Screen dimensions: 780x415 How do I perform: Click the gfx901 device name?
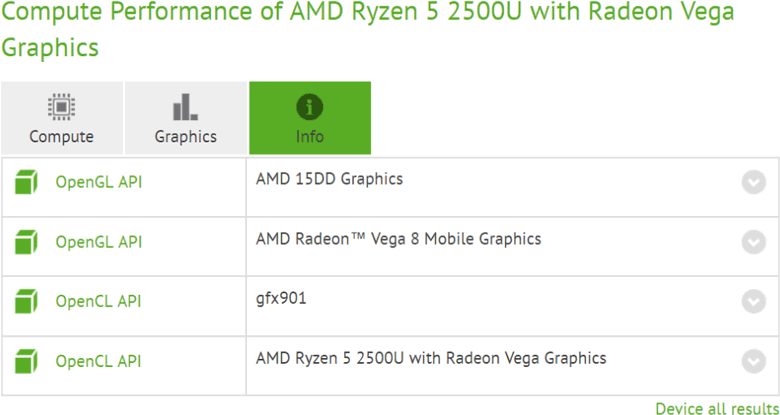tap(281, 299)
